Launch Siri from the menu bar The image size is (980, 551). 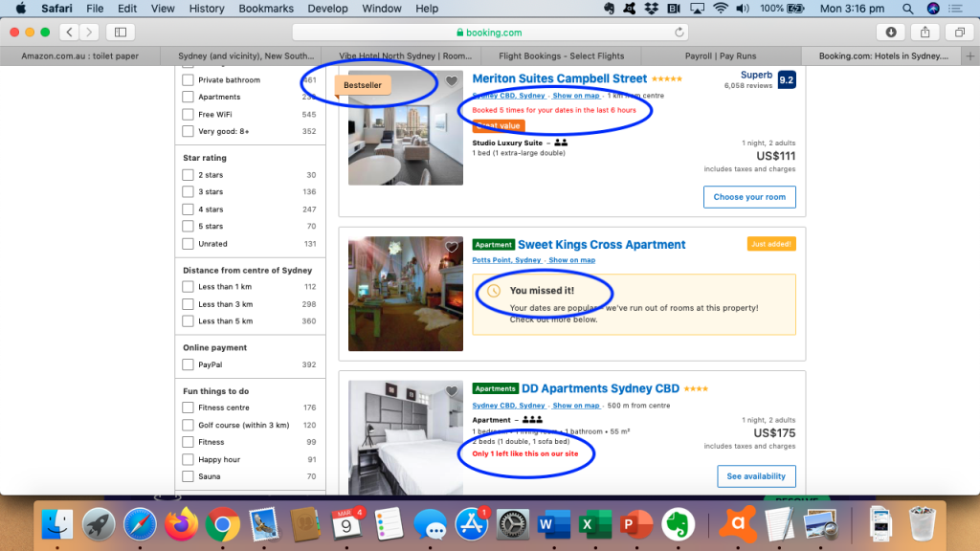pyautogui.click(x=933, y=9)
